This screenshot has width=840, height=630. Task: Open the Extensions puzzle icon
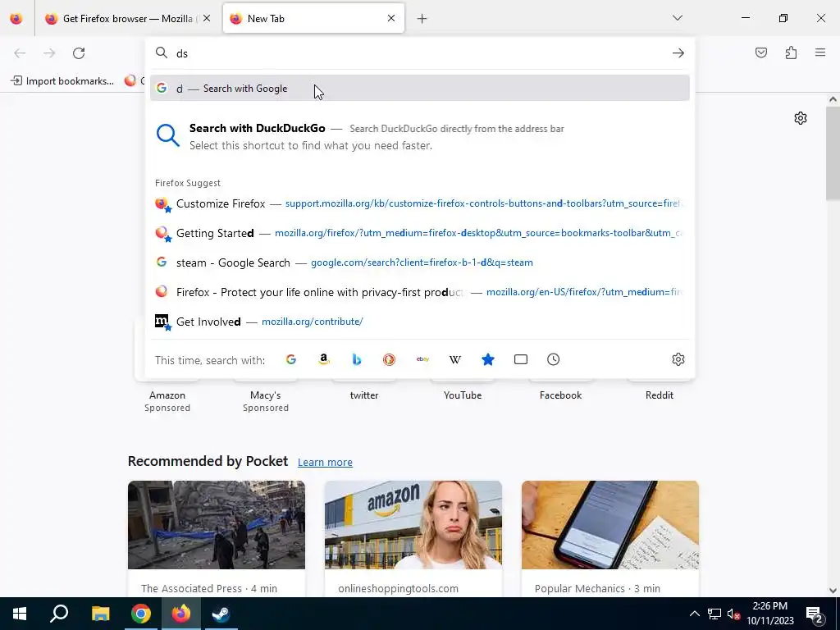(791, 52)
